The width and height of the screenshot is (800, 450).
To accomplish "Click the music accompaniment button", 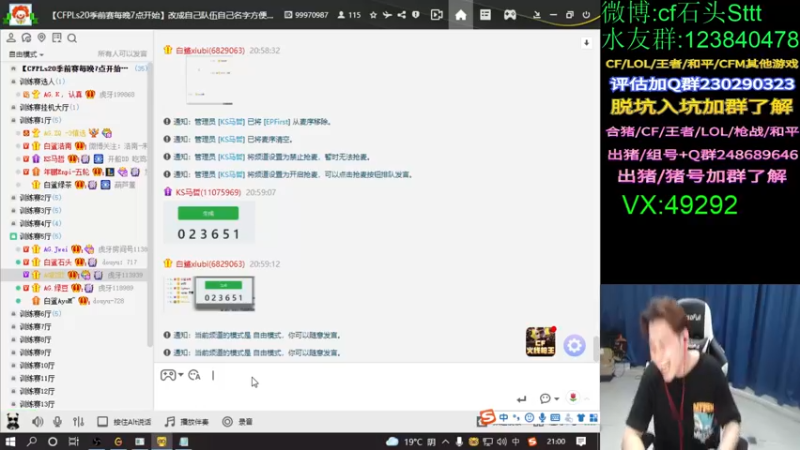I will pos(187,421).
